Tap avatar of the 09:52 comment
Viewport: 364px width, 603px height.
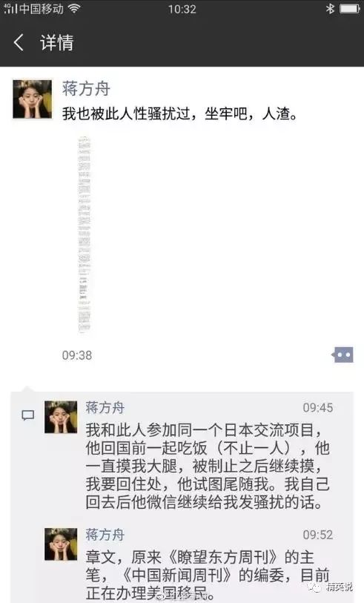pyautogui.click(x=61, y=544)
